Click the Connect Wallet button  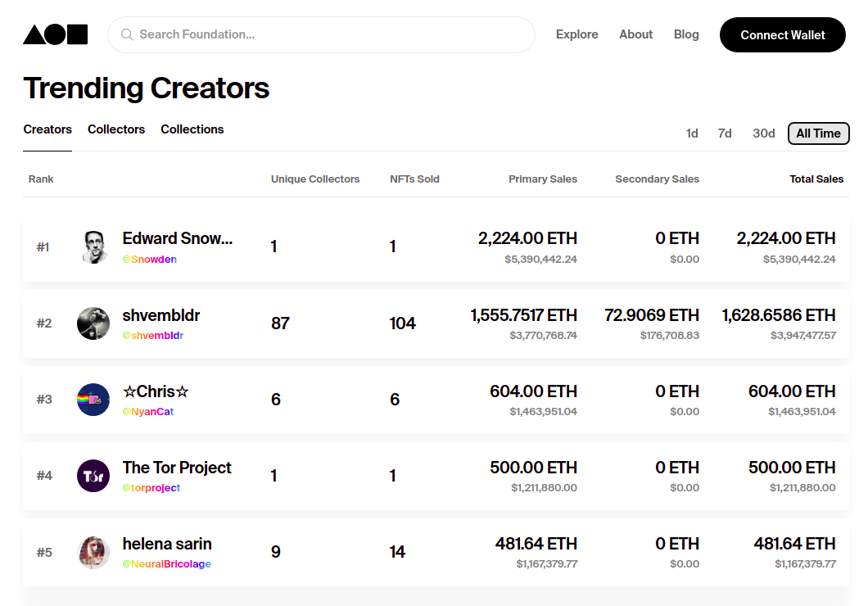coord(782,35)
